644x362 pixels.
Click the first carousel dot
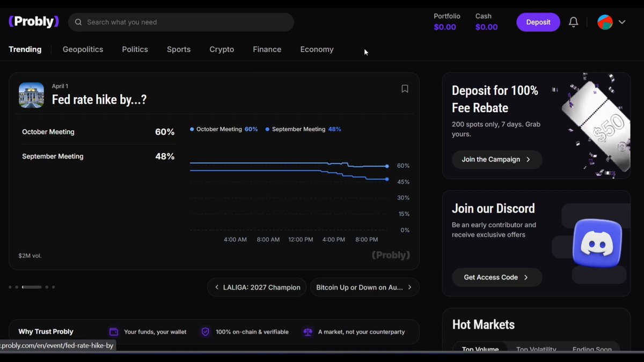[10, 287]
